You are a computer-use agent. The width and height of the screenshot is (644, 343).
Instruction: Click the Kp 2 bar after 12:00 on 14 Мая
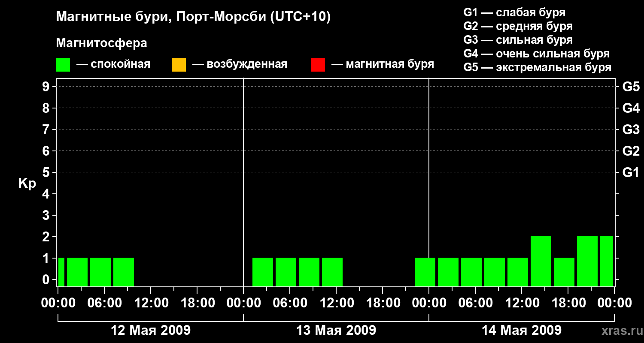pos(541,261)
